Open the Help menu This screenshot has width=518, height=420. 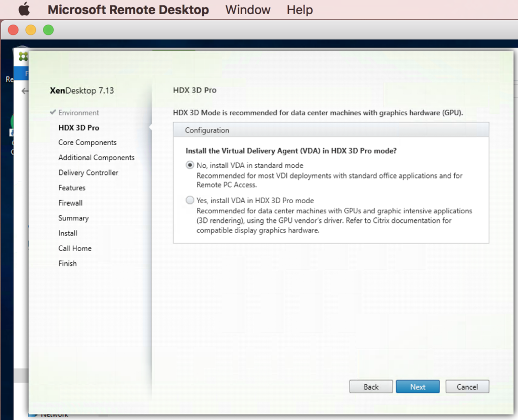tap(299, 10)
